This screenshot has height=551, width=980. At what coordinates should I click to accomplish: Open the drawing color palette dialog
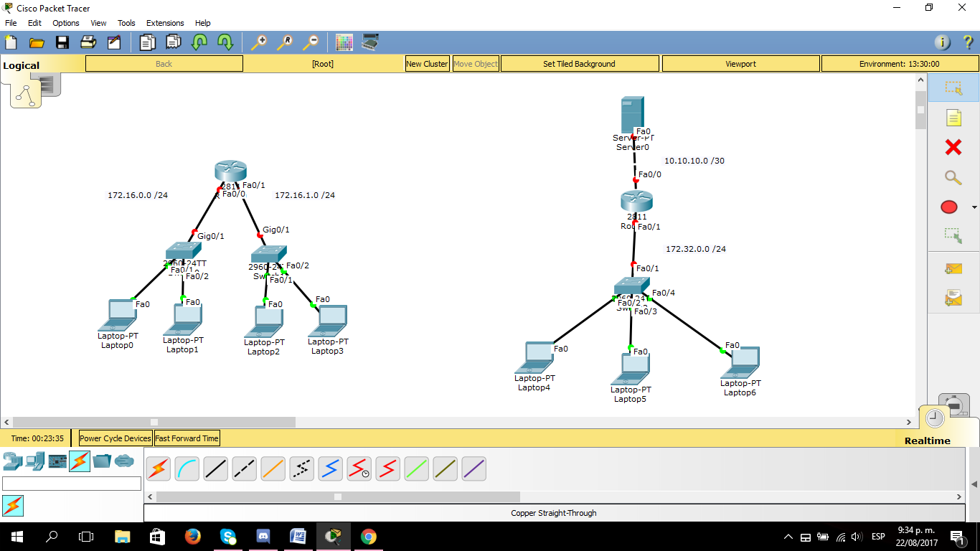click(344, 42)
